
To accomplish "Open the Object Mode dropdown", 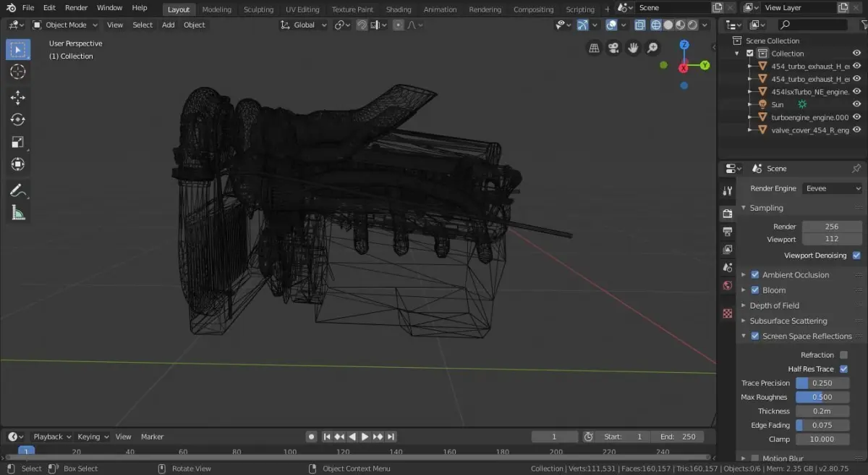I will pos(65,25).
